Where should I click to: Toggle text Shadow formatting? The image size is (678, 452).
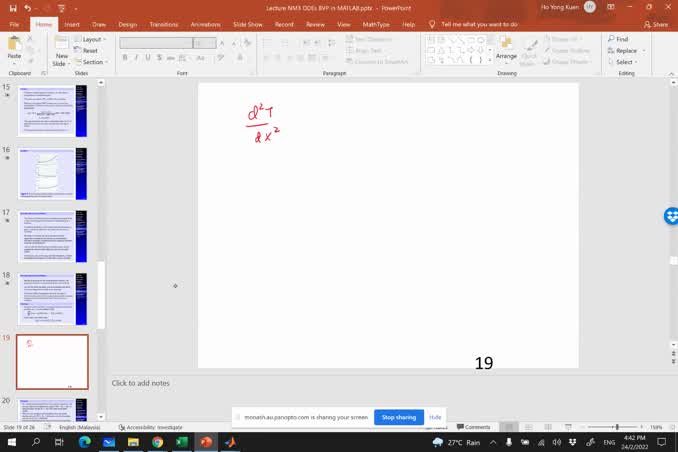[x=160, y=58]
